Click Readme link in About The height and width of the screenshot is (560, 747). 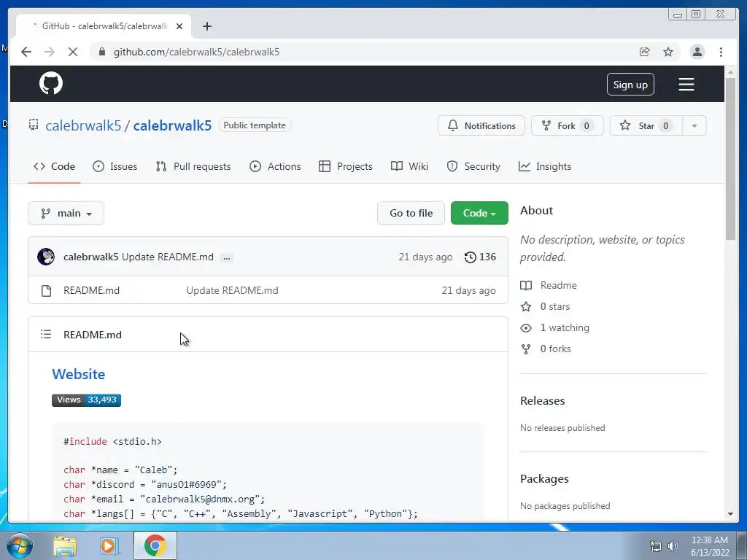pyautogui.click(x=558, y=285)
